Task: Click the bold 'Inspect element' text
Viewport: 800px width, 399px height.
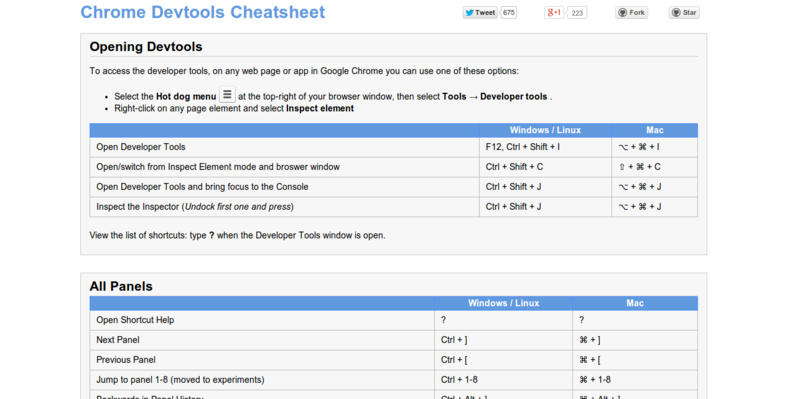Action: [x=320, y=108]
